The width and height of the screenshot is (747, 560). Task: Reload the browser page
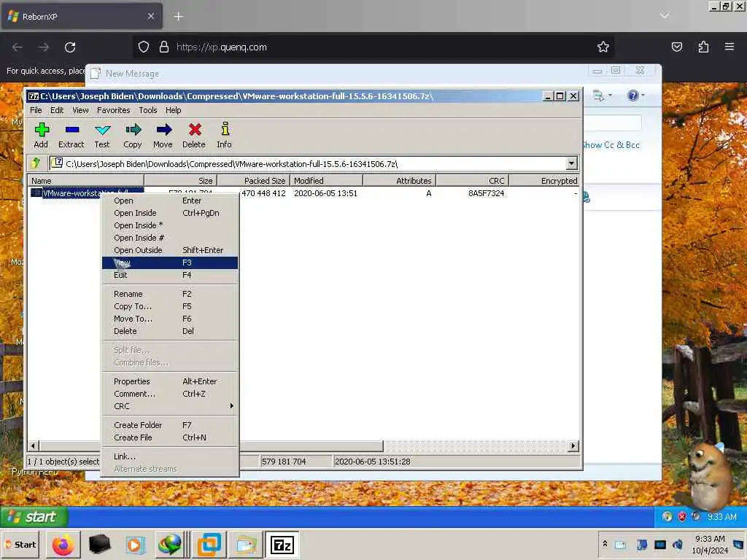70,47
